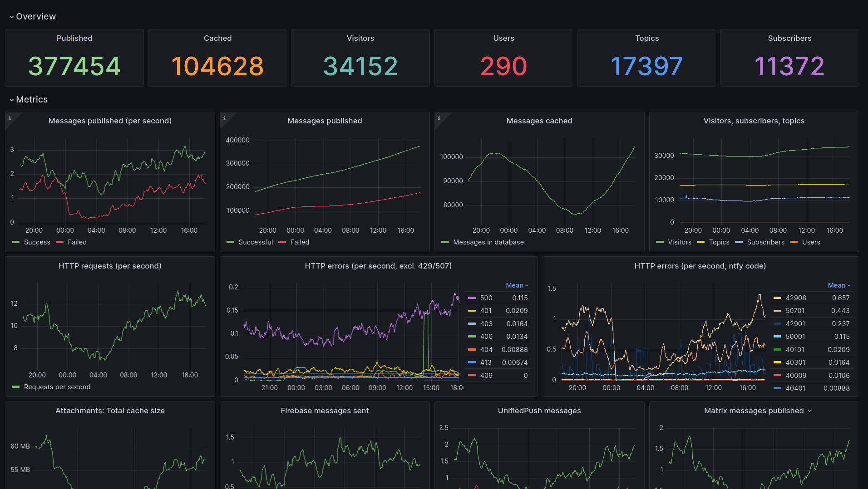The image size is (868, 489).
Task: Click the HTTP requests (per second) panel title
Action: pyautogui.click(x=110, y=266)
